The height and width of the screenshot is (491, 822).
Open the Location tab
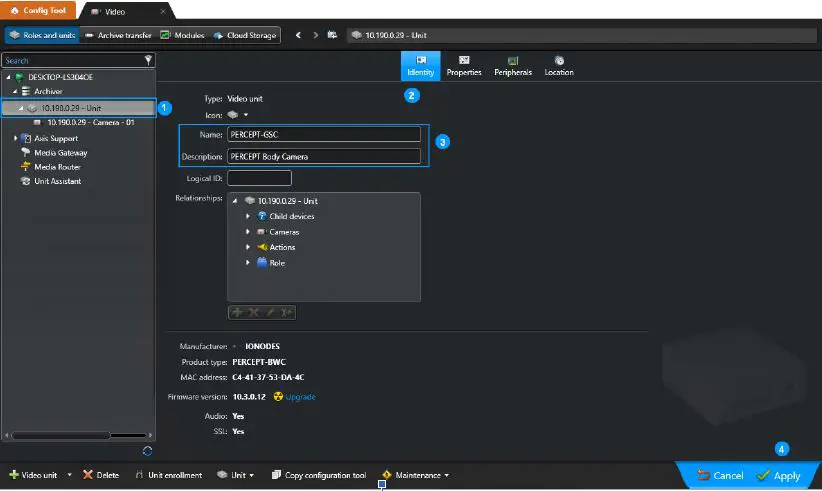559,66
